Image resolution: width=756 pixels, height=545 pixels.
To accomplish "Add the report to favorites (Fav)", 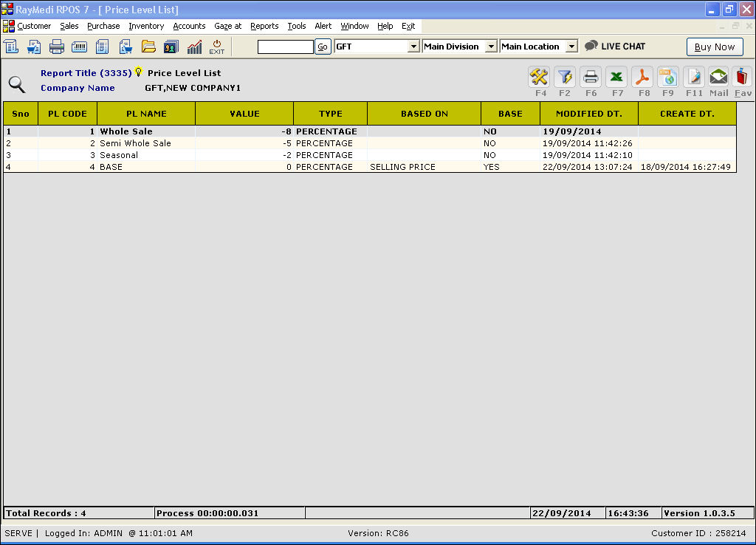I will pyautogui.click(x=743, y=77).
